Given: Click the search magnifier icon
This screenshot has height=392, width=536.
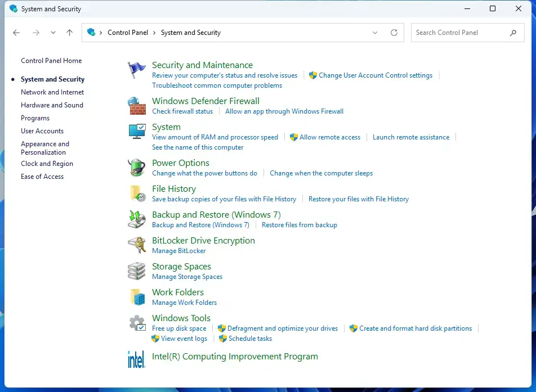Looking at the screenshot, I should point(513,33).
